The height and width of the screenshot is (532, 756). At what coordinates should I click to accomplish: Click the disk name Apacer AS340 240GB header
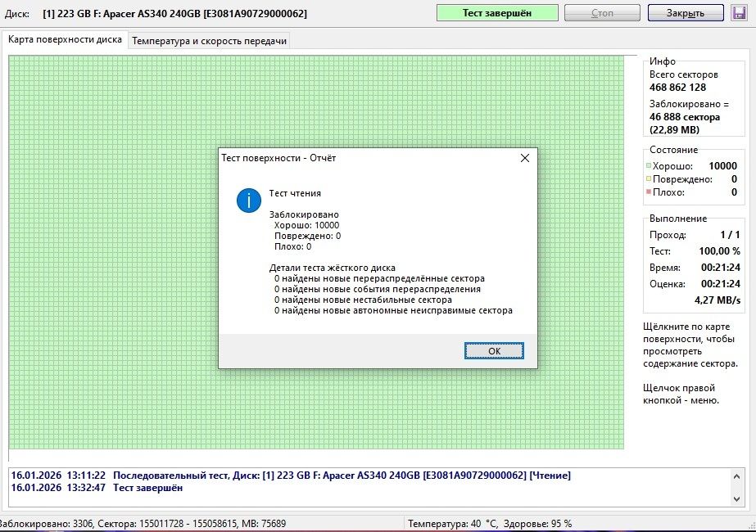174,13
